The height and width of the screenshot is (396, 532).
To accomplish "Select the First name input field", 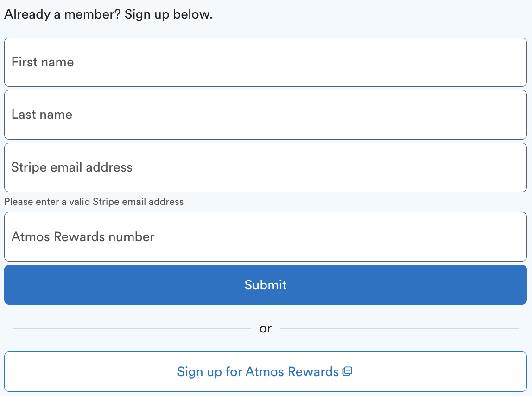I will pos(266,62).
